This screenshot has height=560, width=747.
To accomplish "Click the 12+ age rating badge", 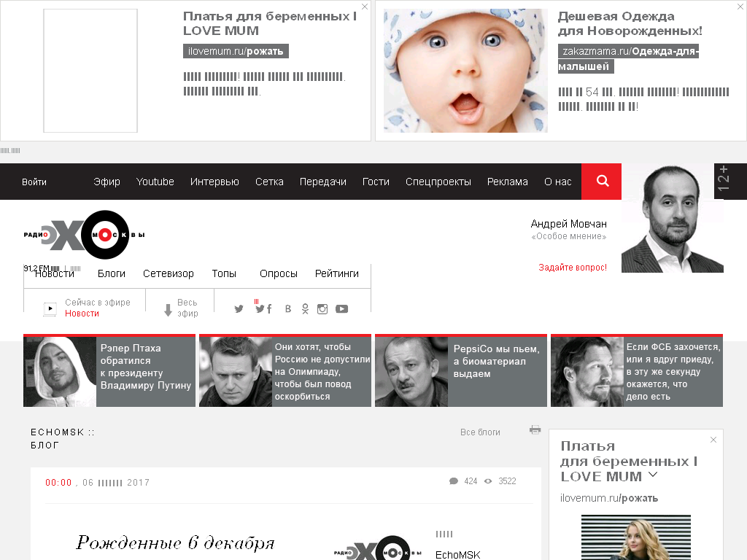I will tap(723, 179).
